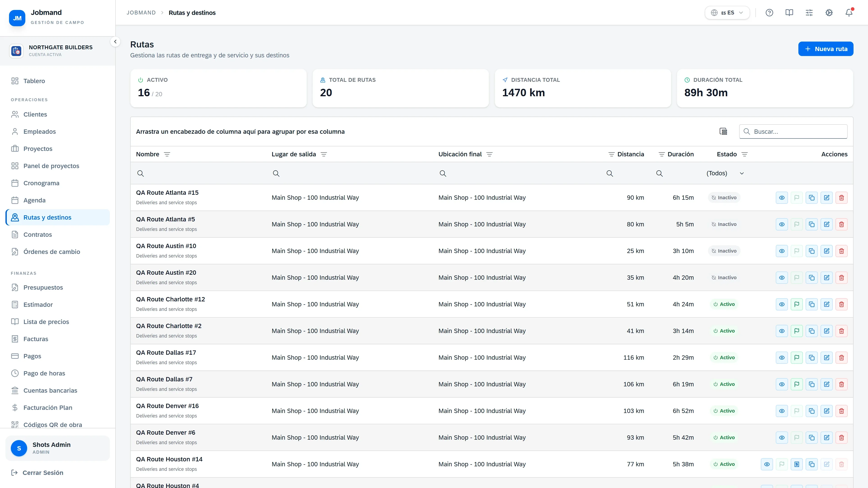View QA Route Dallas #7 with eye icon
The width and height of the screenshot is (868, 488).
click(782, 384)
